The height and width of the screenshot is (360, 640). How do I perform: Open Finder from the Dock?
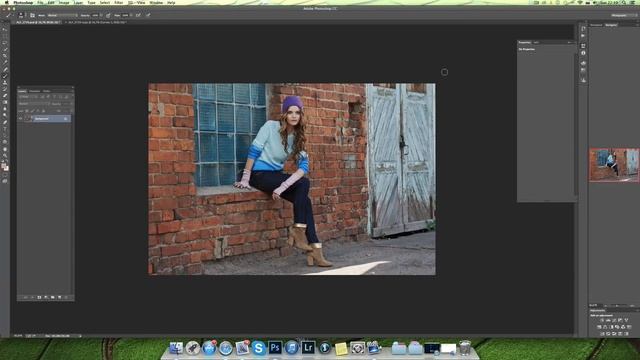point(176,348)
